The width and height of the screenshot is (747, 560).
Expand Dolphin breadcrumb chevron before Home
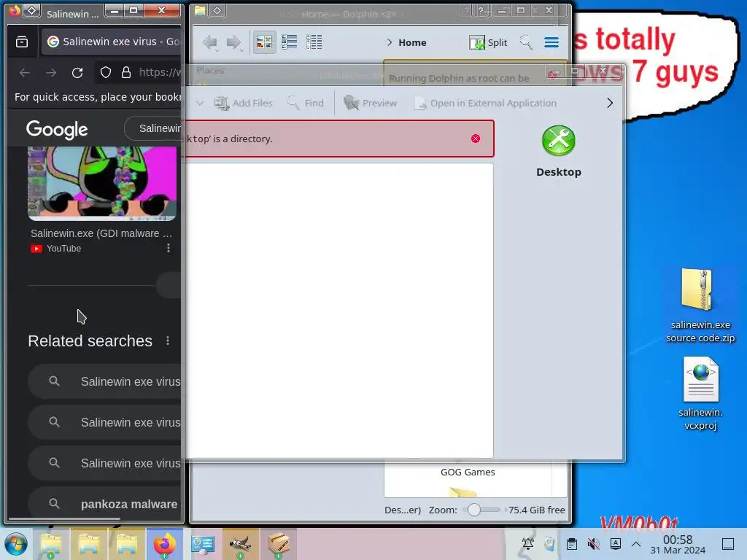390,42
